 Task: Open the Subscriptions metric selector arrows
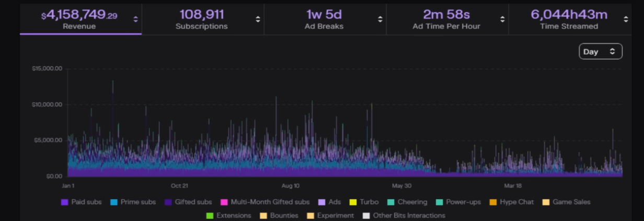[x=258, y=19]
